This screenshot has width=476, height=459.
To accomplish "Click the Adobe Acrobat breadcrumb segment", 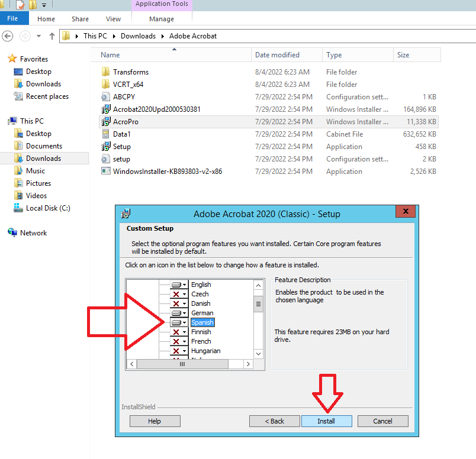I will [193, 36].
